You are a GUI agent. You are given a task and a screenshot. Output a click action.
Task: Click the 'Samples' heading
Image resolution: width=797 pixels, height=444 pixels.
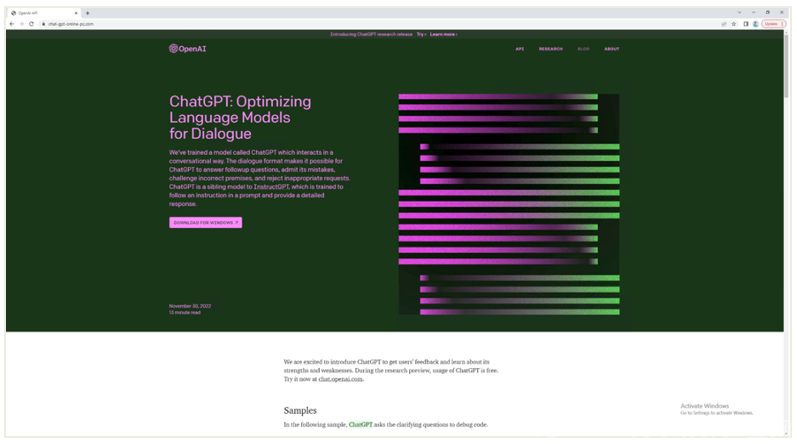(x=300, y=410)
